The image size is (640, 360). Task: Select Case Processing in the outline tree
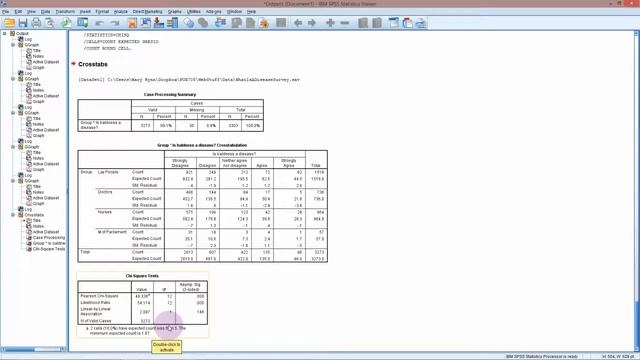49,238
